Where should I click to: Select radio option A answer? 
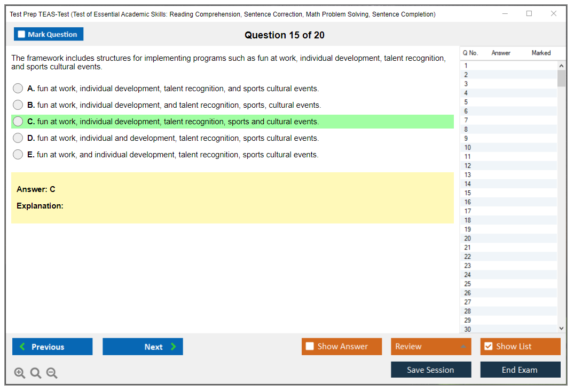[18, 89]
